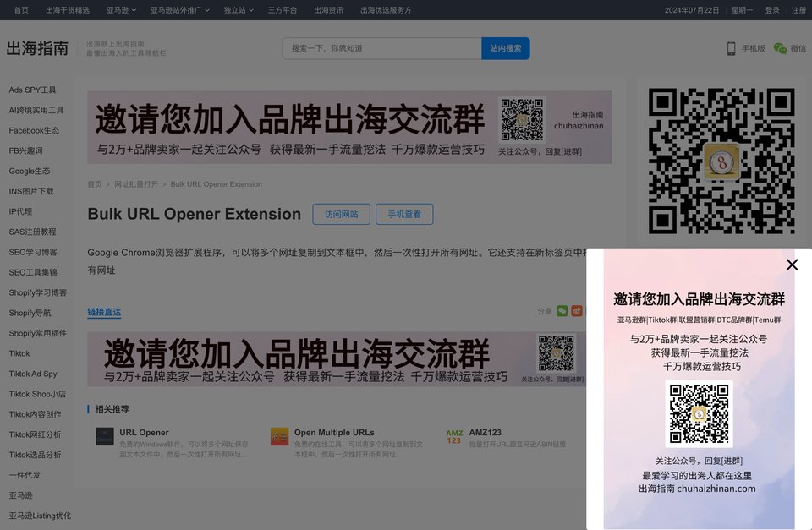This screenshot has width=812, height=530.
Task: Open 三方平台 in top navigation
Action: coord(283,10)
